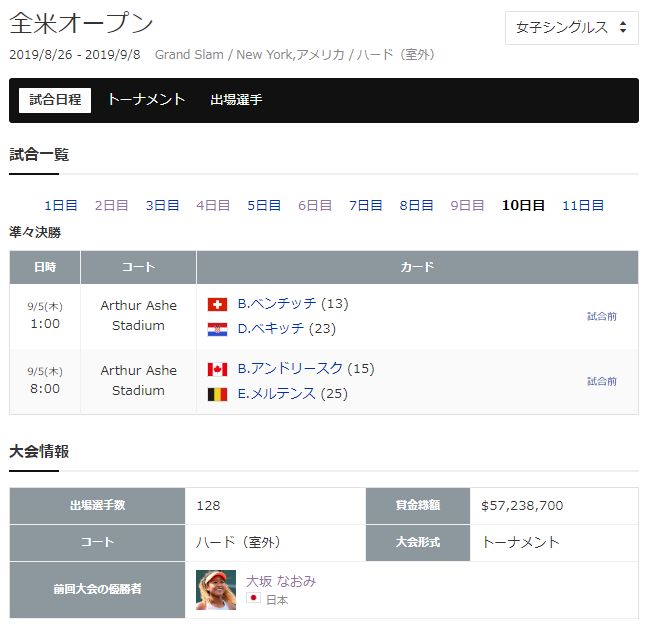
Task: Select the 試合日程 tab
Action: point(55,100)
